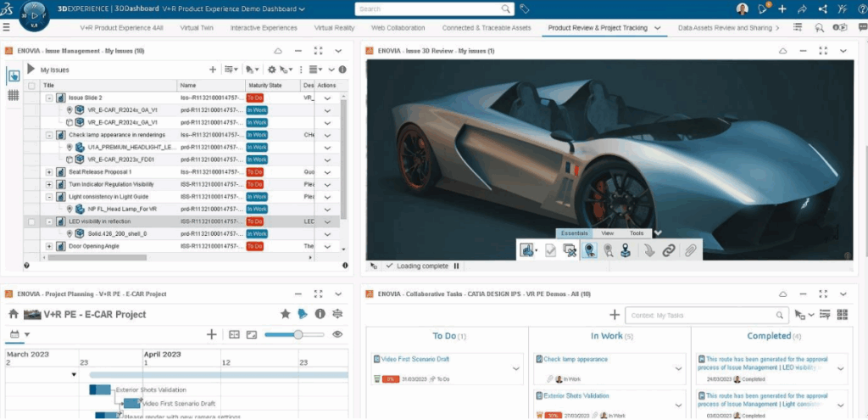Click the link icon in 3D Review toolbar

pos(669,250)
